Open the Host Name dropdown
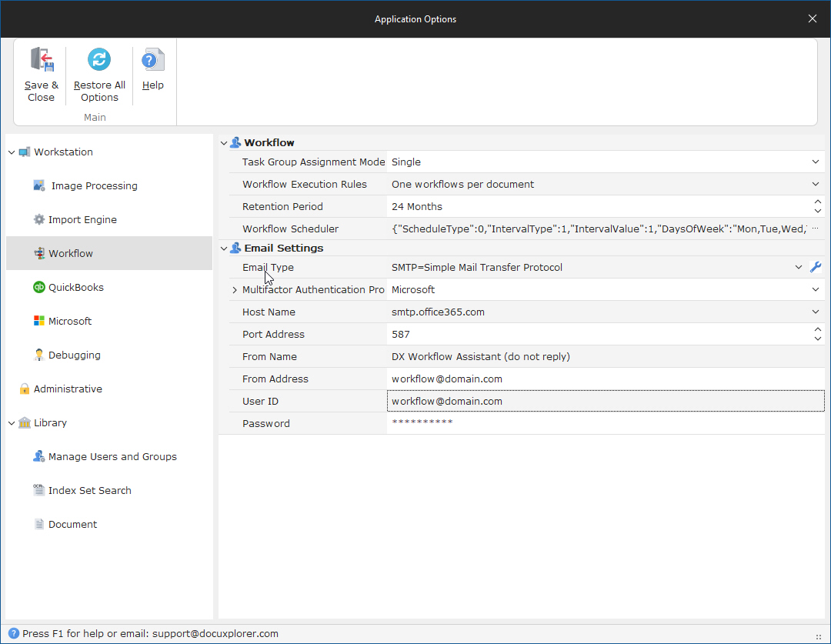Viewport: 831px width, 644px height. point(816,312)
